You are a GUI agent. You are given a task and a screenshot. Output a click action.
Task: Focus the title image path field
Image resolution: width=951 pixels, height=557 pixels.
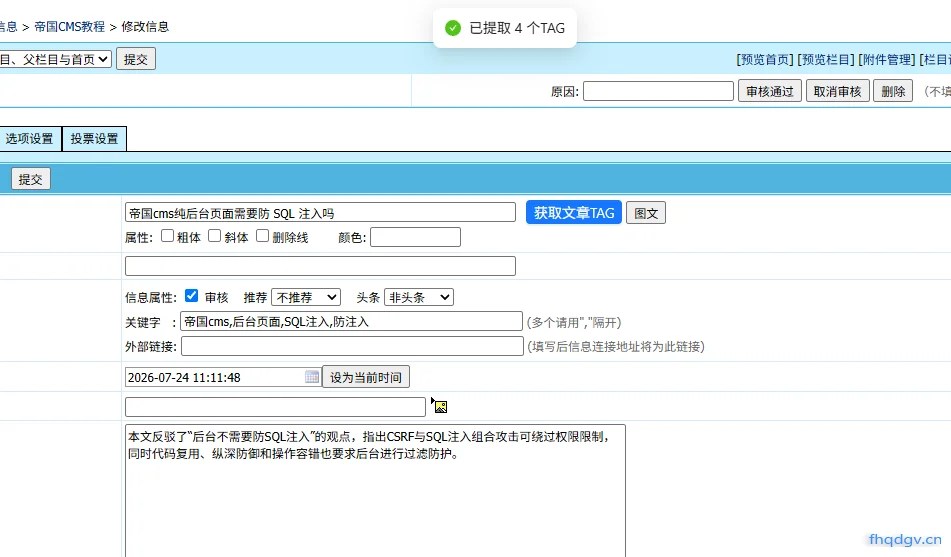click(275, 407)
